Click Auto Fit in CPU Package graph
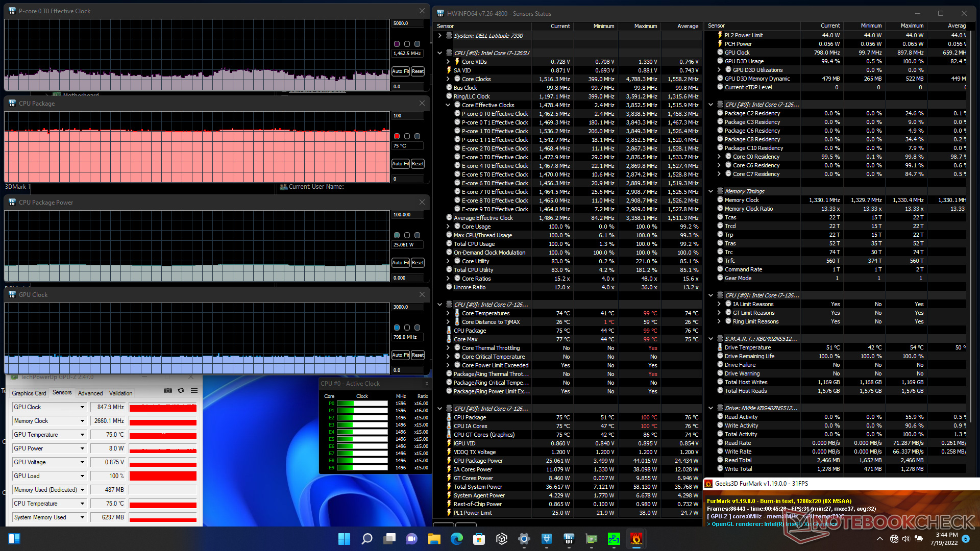The height and width of the screenshot is (551, 980). [x=400, y=164]
